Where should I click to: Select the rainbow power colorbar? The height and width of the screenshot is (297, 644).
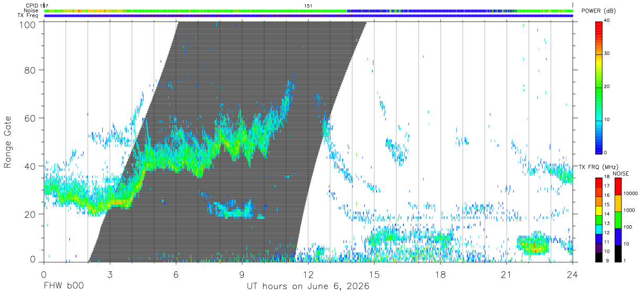[599, 87]
